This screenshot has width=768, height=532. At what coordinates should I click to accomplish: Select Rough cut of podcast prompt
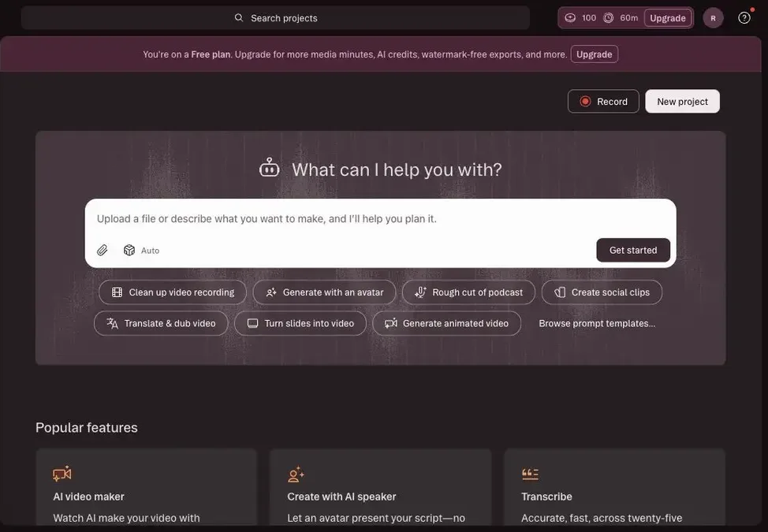click(x=468, y=292)
